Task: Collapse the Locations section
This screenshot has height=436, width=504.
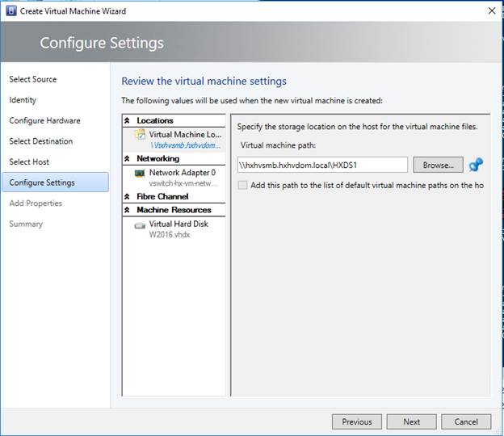Action: pyautogui.click(x=127, y=120)
